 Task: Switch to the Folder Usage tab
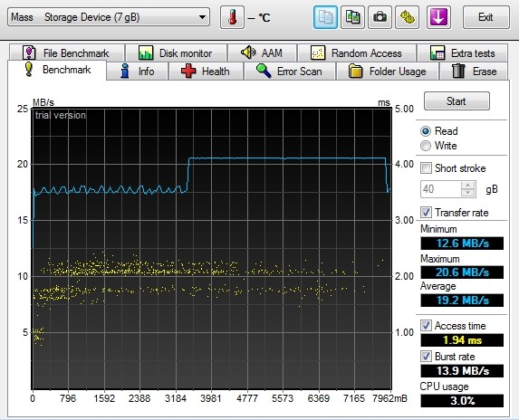pyautogui.click(x=388, y=72)
